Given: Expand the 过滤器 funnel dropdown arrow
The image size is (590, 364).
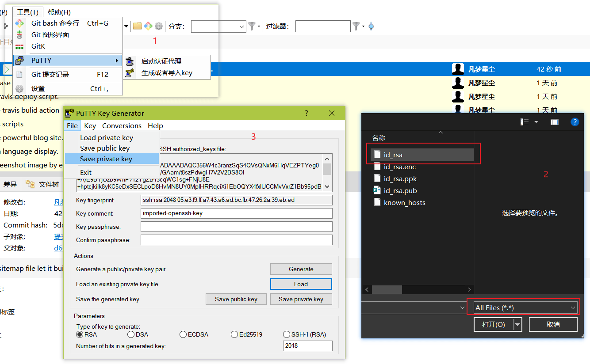Looking at the screenshot, I should coord(363,27).
